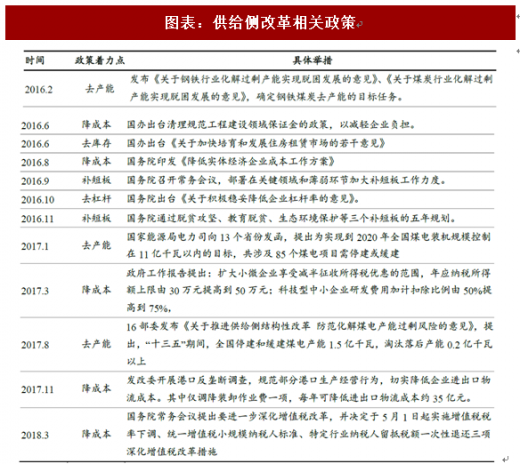Click the text 关于积极稳妥降低企业杠杆率的意见
Image resolution: width=520 pixels, height=464 pixels.
268,199
